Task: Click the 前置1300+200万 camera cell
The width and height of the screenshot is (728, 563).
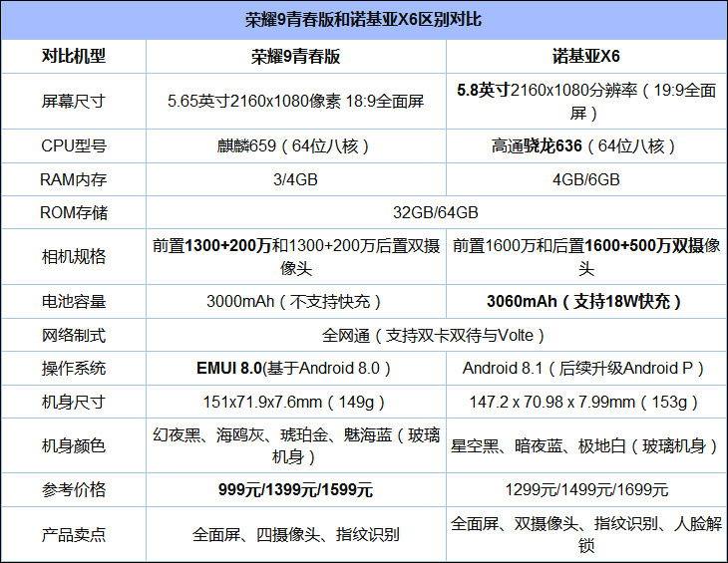Action: [296, 256]
